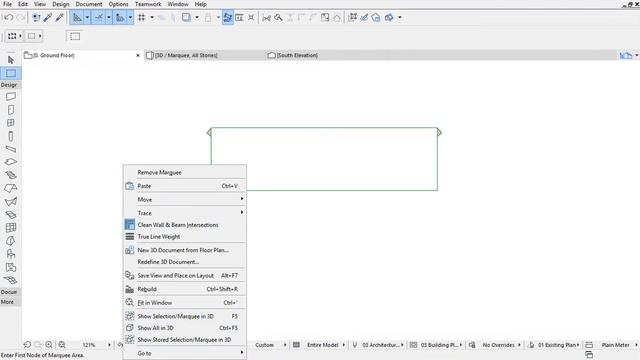This screenshot has height=360, width=640.
Task: Click the Inject Parameters syringe icon
Action: [x=60, y=18]
